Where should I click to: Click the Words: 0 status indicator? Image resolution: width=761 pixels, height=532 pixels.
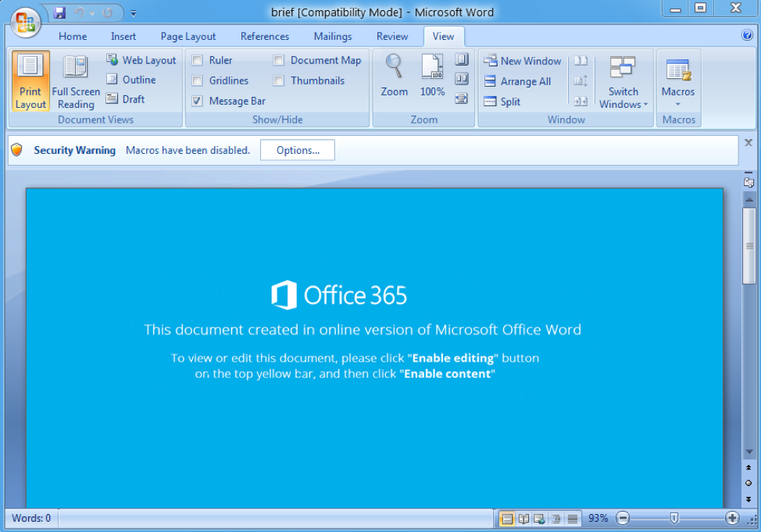[31, 519]
